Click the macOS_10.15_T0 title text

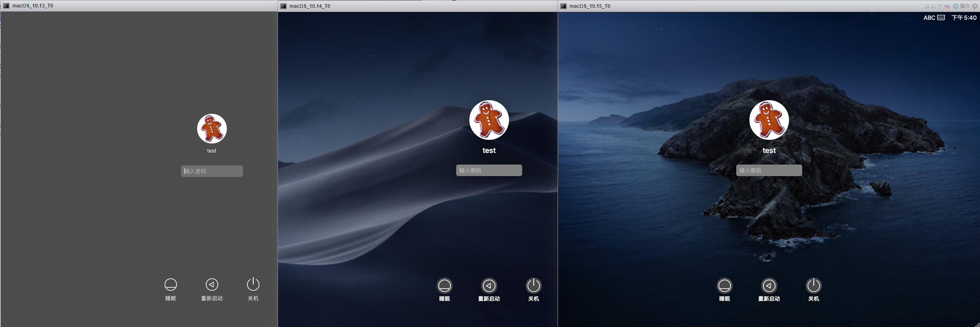(590, 6)
